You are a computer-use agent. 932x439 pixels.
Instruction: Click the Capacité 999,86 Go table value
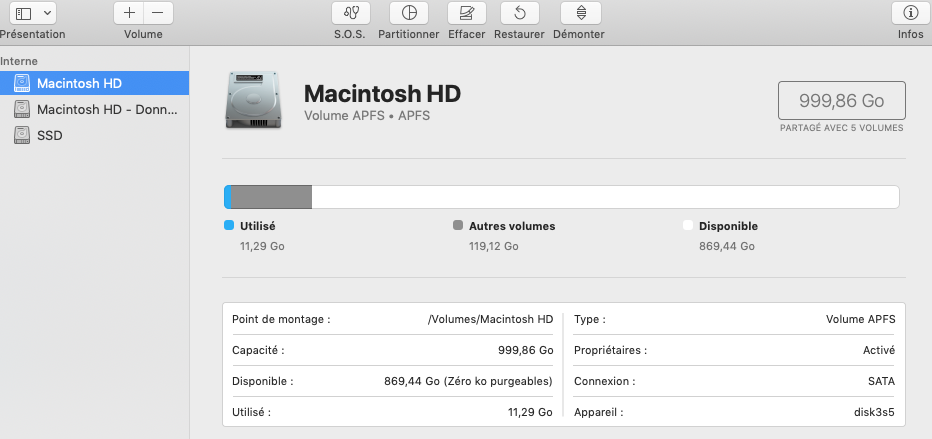(525, 350)
